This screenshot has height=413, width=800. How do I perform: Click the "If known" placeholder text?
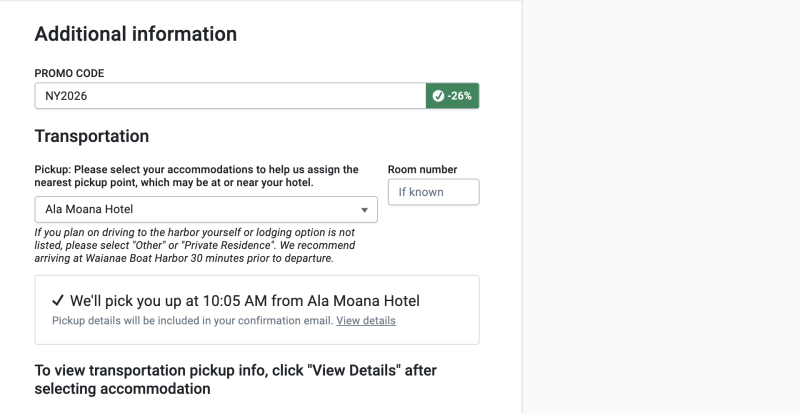click(x=421, y=192)
